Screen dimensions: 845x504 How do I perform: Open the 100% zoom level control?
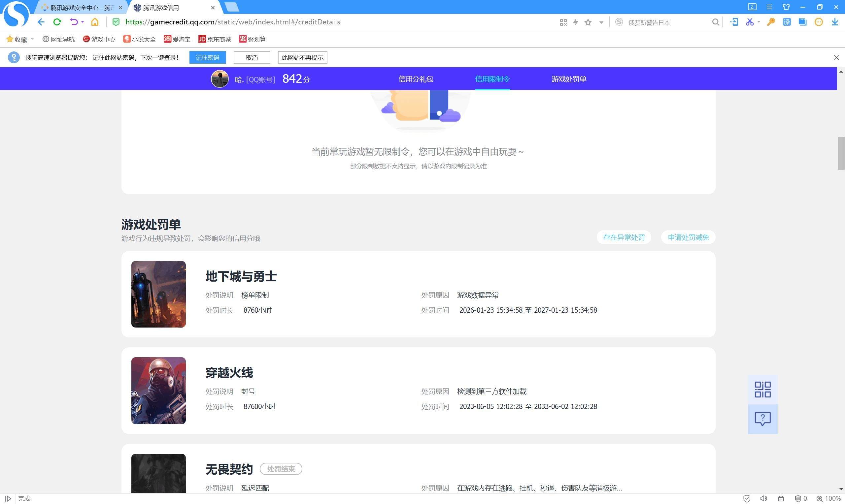828,499
